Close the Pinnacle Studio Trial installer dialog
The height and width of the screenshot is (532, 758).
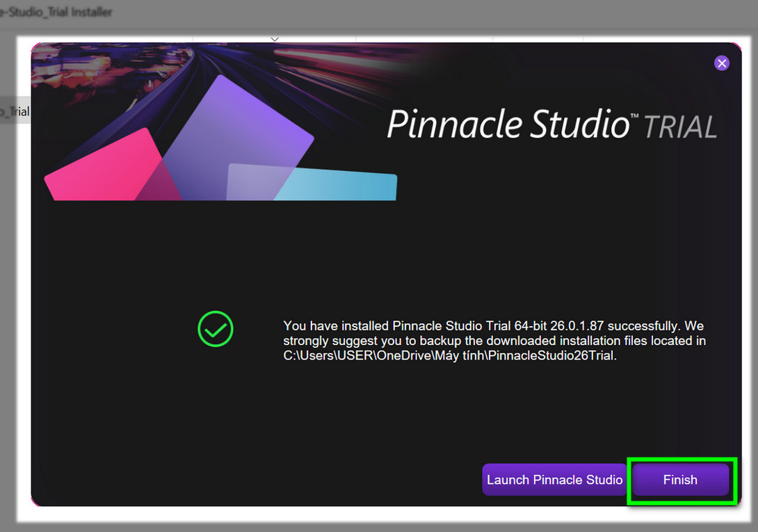[x=722, y=63]
